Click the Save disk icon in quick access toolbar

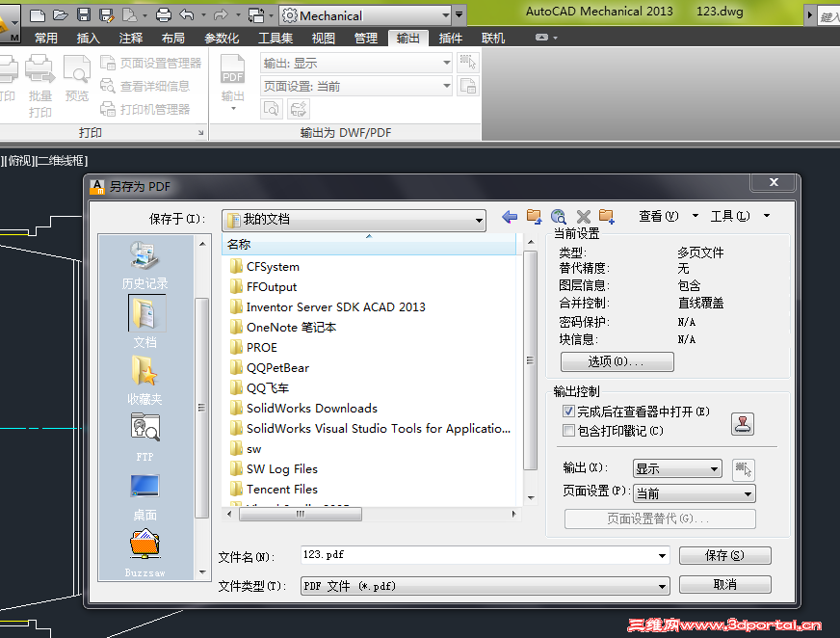point(84,15)
